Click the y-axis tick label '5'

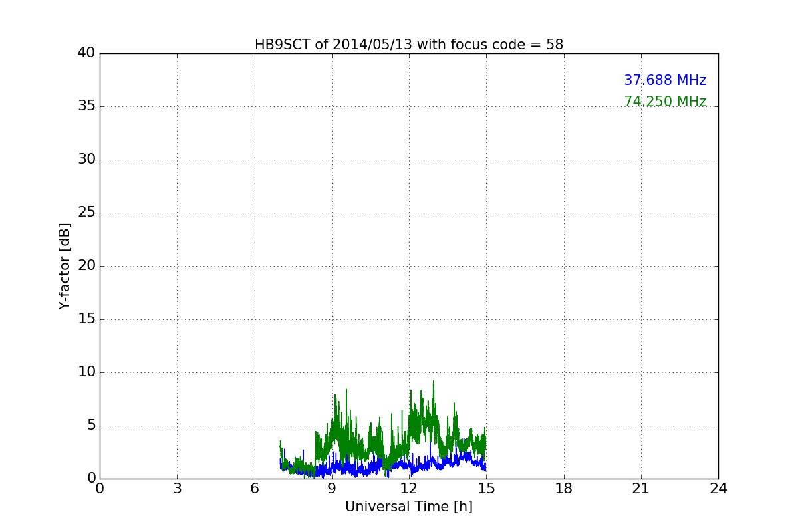point(91,426)
